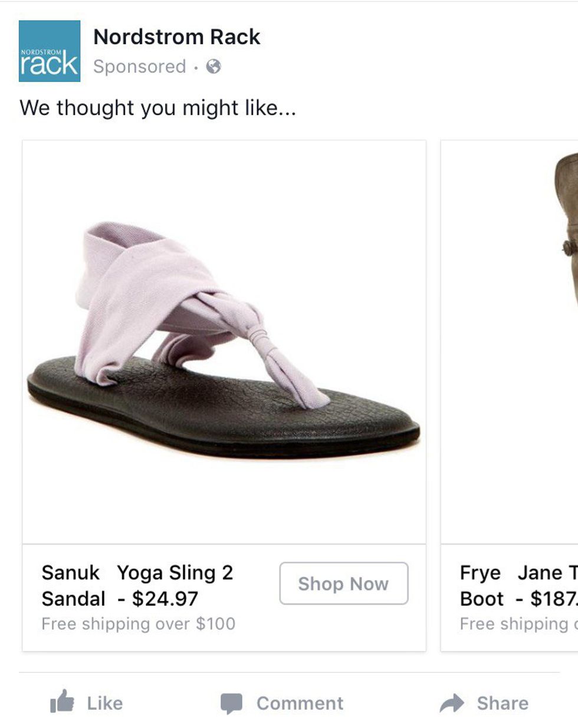Click the Sanuk Yoga Sling 2 title

click(137, 572)
